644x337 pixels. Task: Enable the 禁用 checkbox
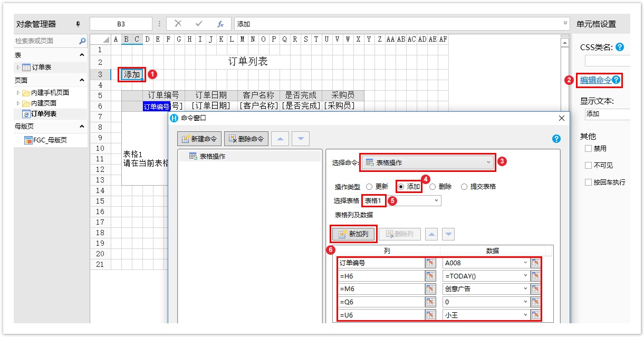pos(589,149)
